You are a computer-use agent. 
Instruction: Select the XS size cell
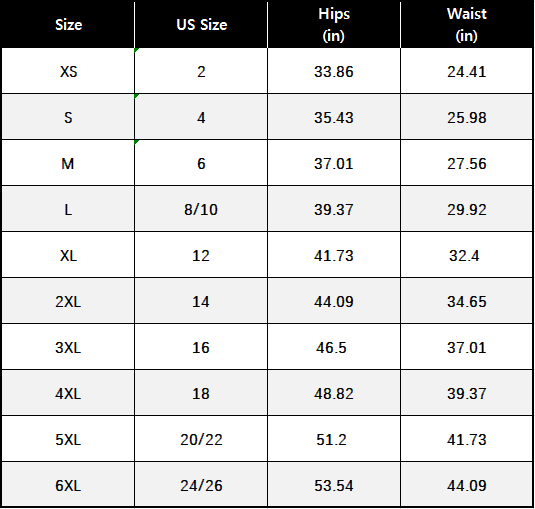(68, 71)
